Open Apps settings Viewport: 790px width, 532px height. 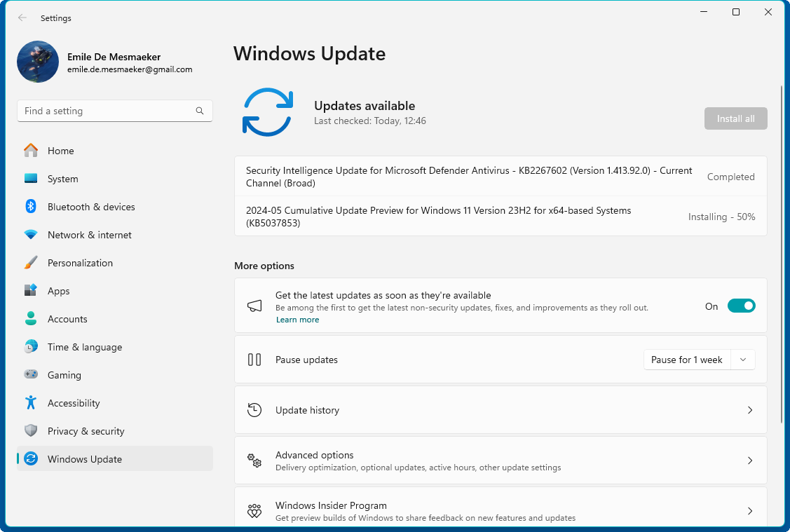pyautogui.click(x=115, y=291)
